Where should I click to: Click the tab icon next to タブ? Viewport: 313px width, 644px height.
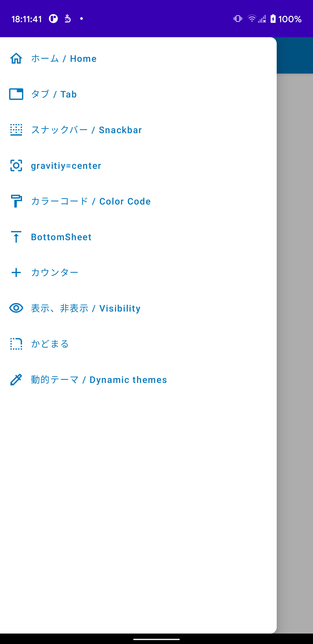tap(16, 94)
